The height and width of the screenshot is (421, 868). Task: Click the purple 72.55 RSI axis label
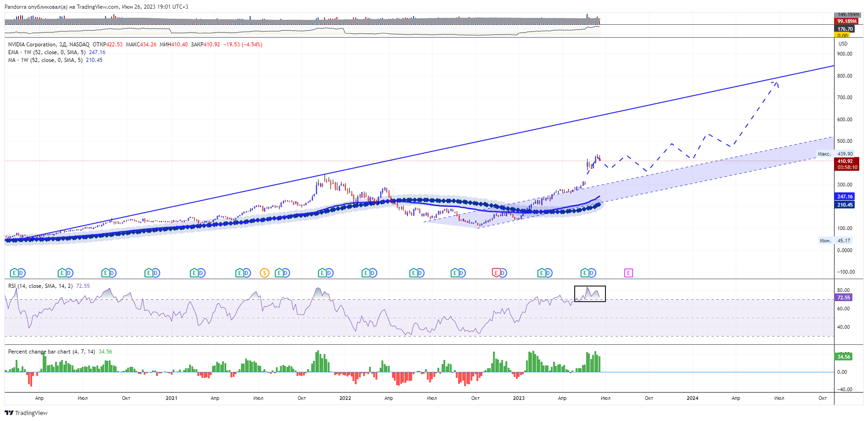[x=844, y=298]
